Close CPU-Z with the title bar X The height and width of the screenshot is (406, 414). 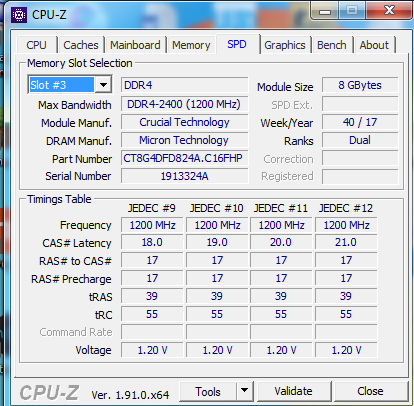coord(389,10)
